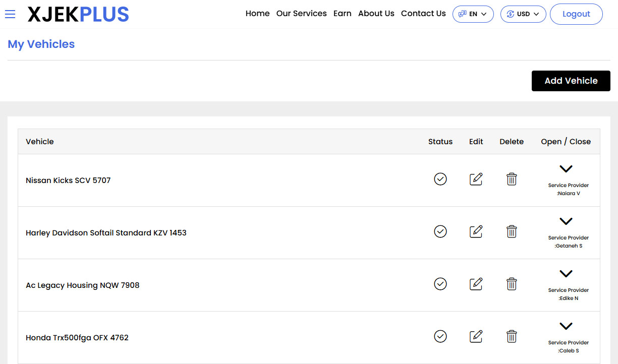Edit the Harley Davidson Softail Standard vehicle
618x364 pixels.
coord(476,231)
